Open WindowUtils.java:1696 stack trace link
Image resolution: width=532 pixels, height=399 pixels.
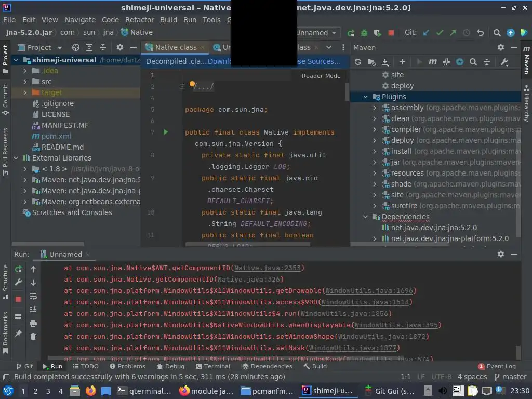[x=369, y=291]
